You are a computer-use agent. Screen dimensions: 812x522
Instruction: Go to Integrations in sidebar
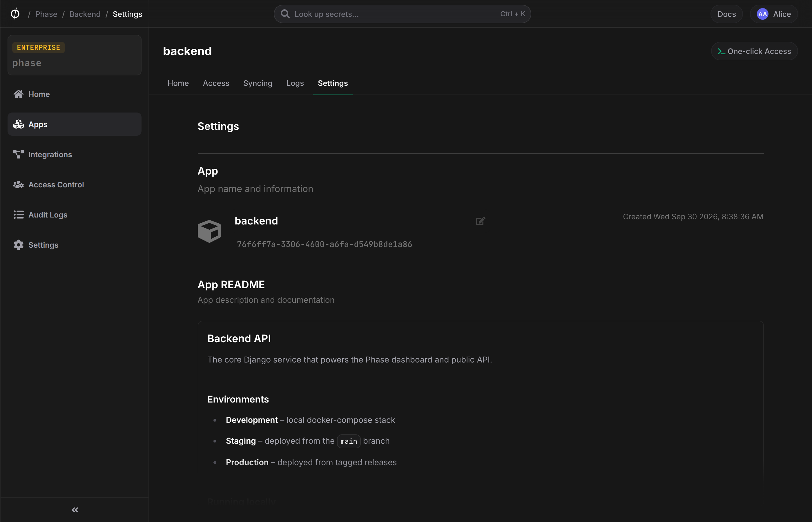[x=75, y=154]
